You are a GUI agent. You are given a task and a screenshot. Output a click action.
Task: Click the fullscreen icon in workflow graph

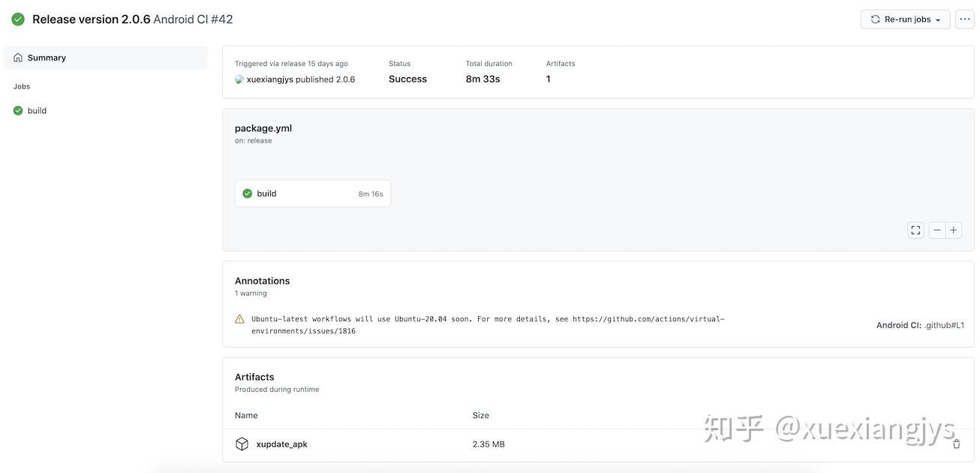(x=915, y=230)
